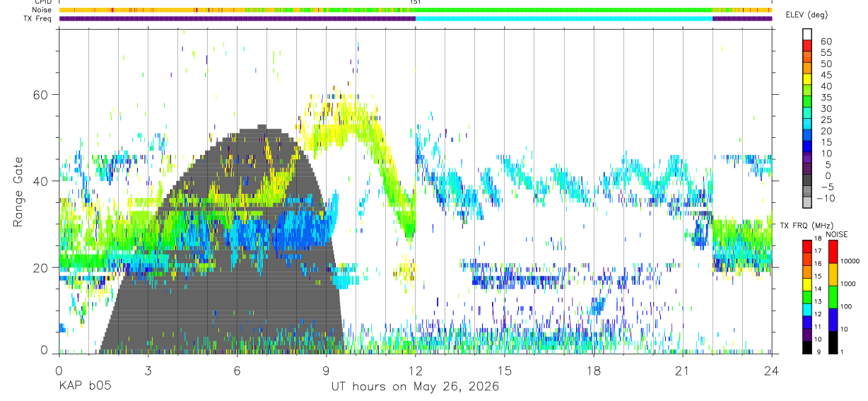Click the '1000' tick on the NOISE colorbar
Viewport: 868px width, 401px height.
(x=850, y=284)
